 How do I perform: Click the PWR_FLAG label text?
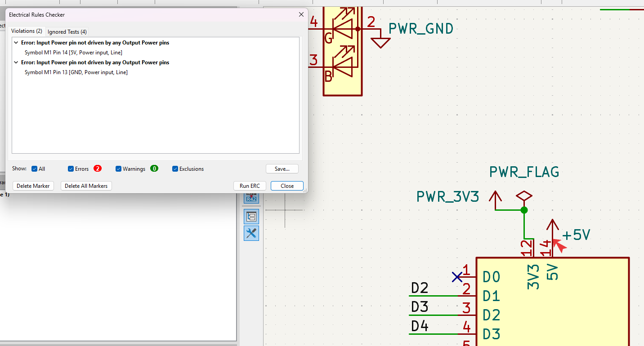tap(524, 172)
